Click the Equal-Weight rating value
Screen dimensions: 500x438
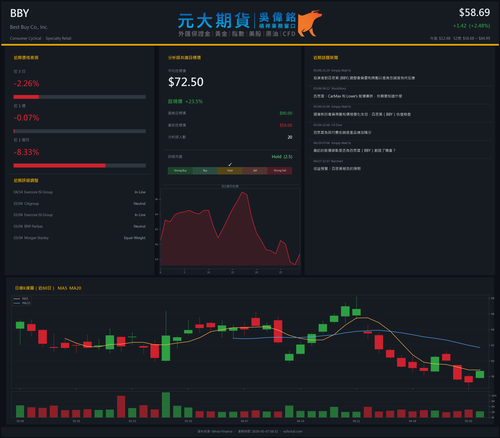coord(135,238)
